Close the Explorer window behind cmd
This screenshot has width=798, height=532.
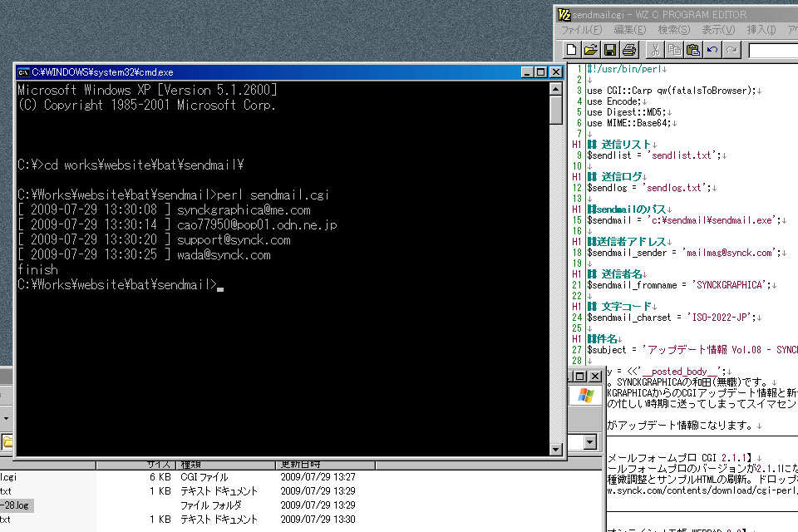[595, 377]
